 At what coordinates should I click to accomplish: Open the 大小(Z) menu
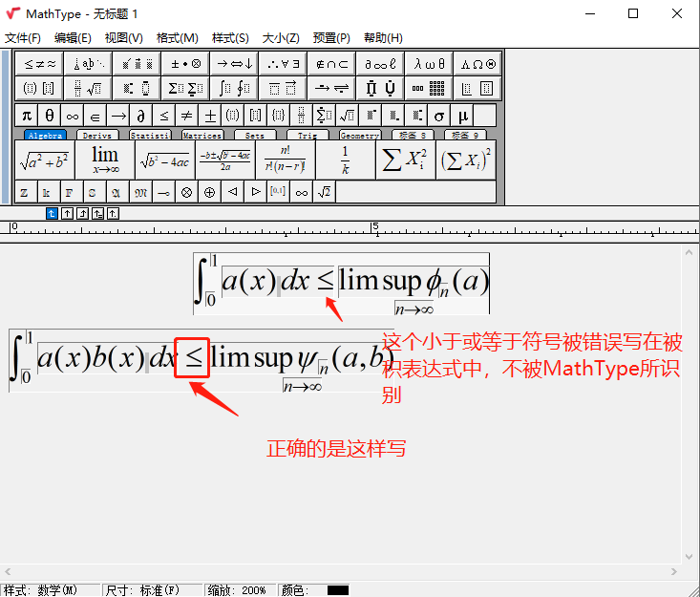[x=281, y=38]
